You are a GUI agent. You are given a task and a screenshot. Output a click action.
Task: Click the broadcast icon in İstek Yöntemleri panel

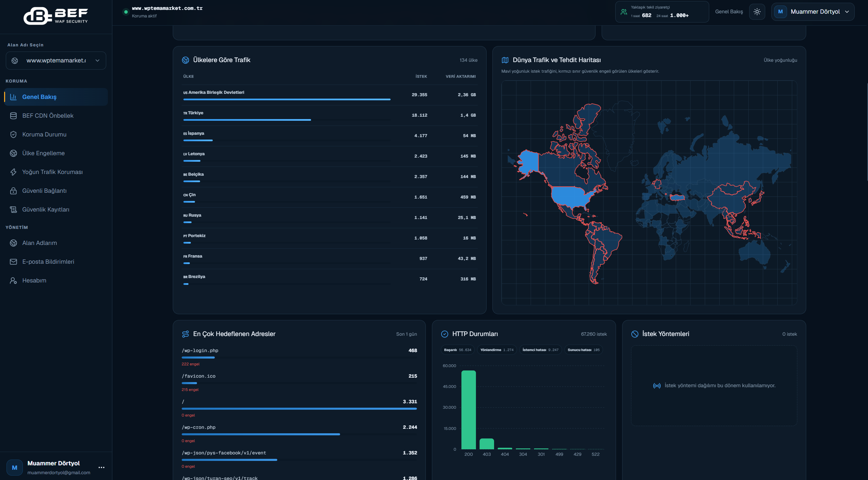tap(657, 386)
